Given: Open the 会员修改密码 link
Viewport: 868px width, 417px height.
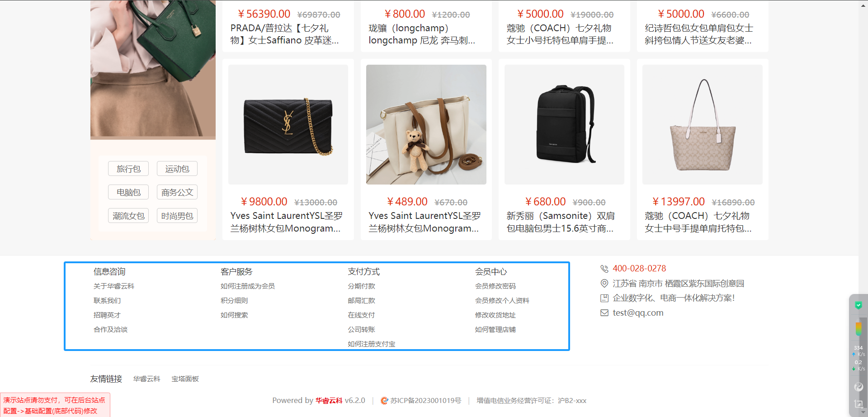Looking at the screenshot, I should coord(495,286).
